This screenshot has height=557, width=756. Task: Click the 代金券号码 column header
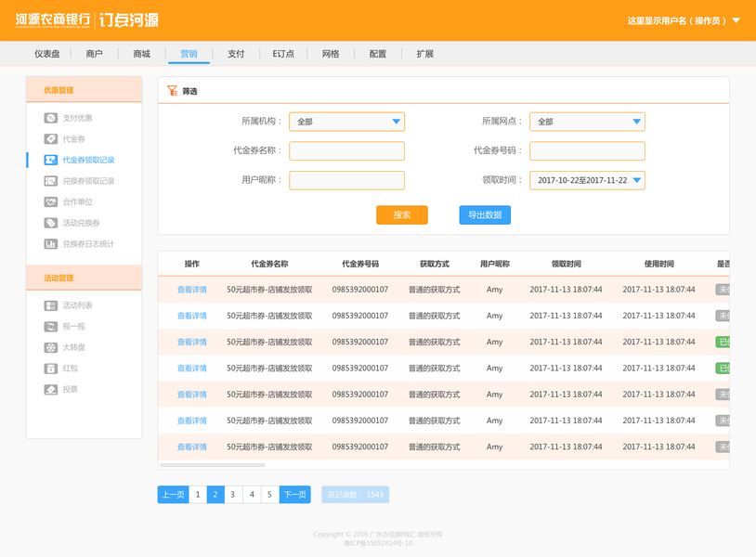tap(360, 264)
